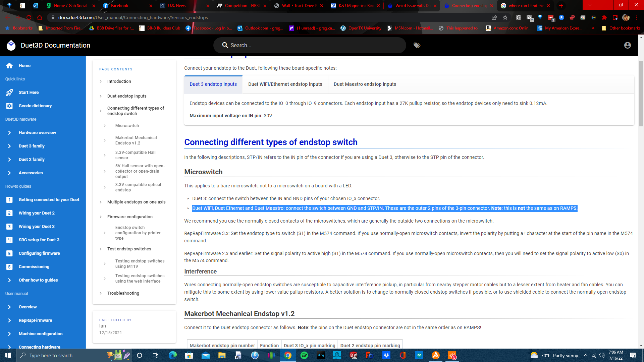Viewport: 644px width, 362px height.
Task: Click the browser address bar URL
Action: click(x=133, y=17)
